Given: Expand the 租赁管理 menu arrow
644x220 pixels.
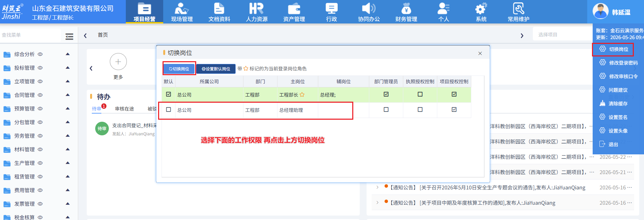Looking at the screenshot, I should click(68, 176).
